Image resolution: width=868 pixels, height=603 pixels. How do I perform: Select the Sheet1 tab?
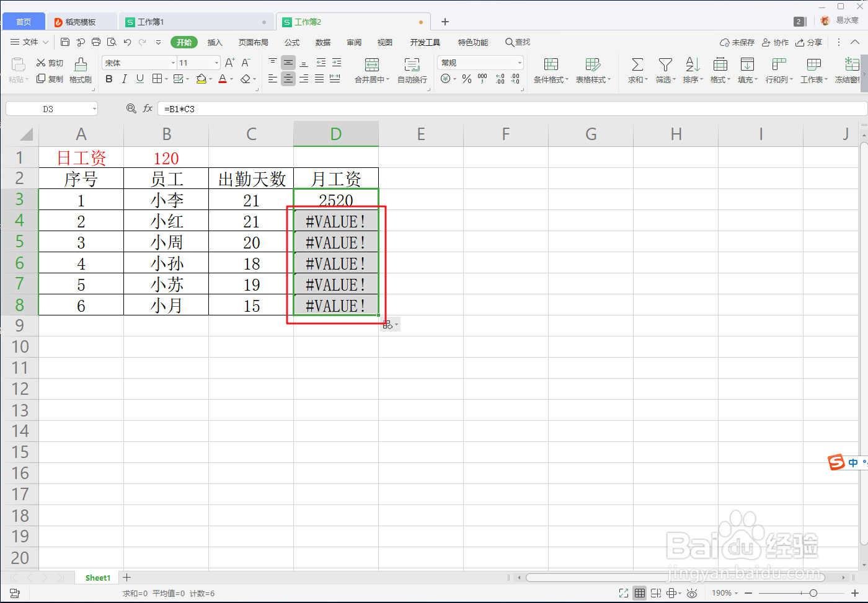(x=98, y=578)
